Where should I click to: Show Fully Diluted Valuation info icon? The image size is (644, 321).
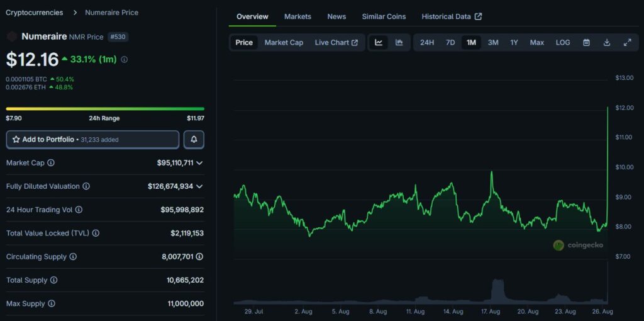coord(86,186)
